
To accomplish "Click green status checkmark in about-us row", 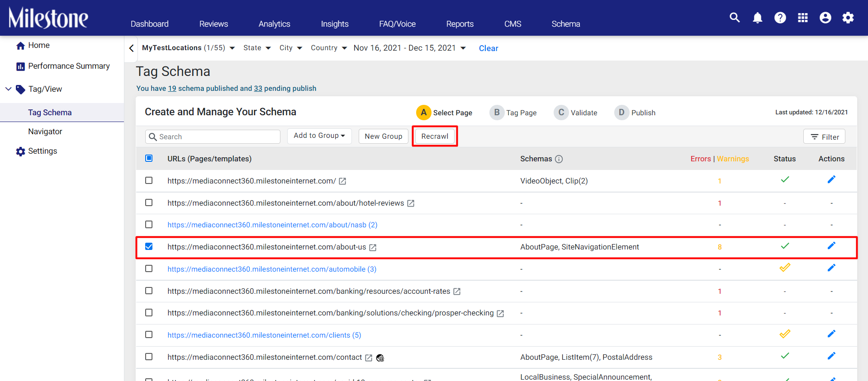I will click(785, 246).
